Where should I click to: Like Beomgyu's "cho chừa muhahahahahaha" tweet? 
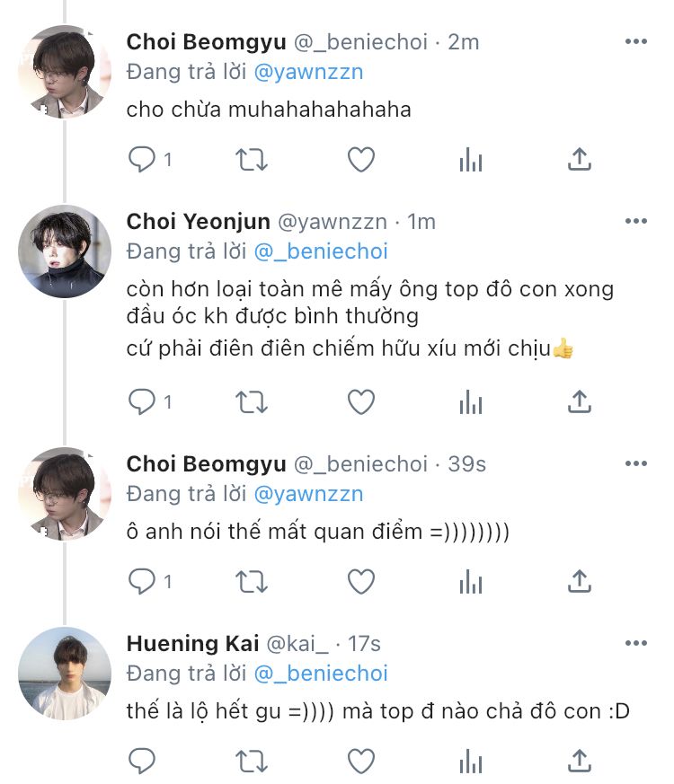pos(361,160)
